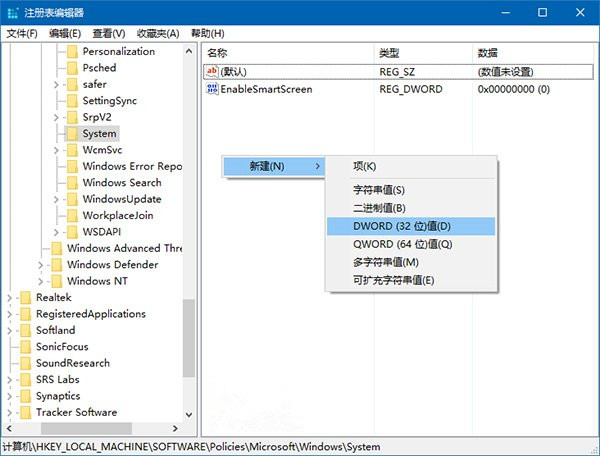The image size is (600, 456).
Task: Expand the SrpV2 tree node
Action: 56,117
